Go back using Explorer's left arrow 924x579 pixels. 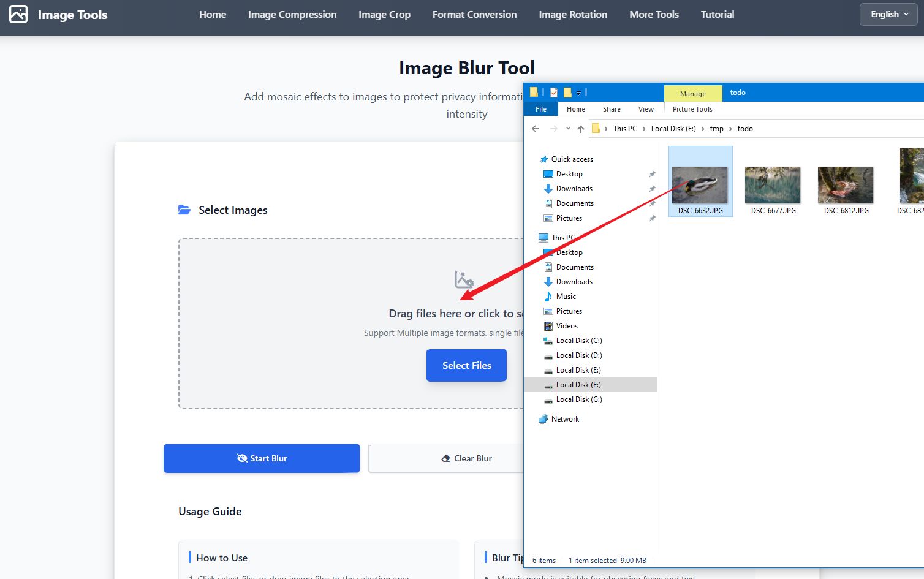pos(536,129)
